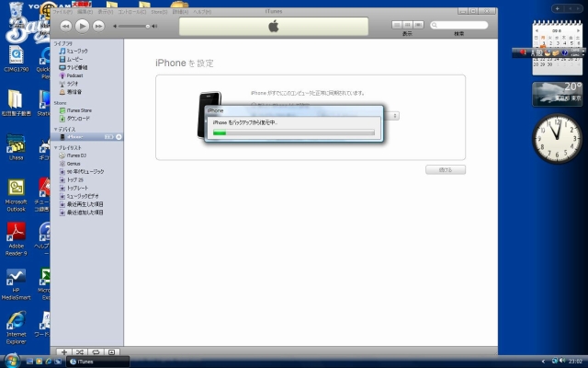Expand hidden system tray icons arrow
This screenshot has height=368, width=588.
[x=543, y=362]
